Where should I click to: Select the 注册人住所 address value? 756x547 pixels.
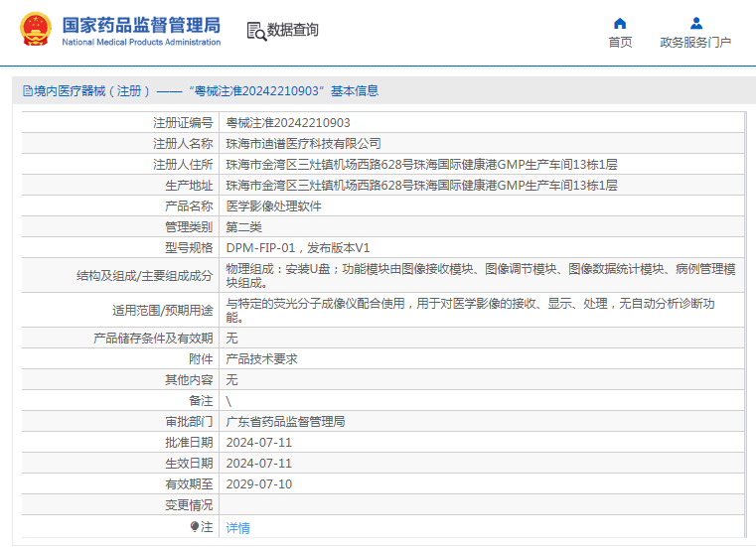[421, 165]
